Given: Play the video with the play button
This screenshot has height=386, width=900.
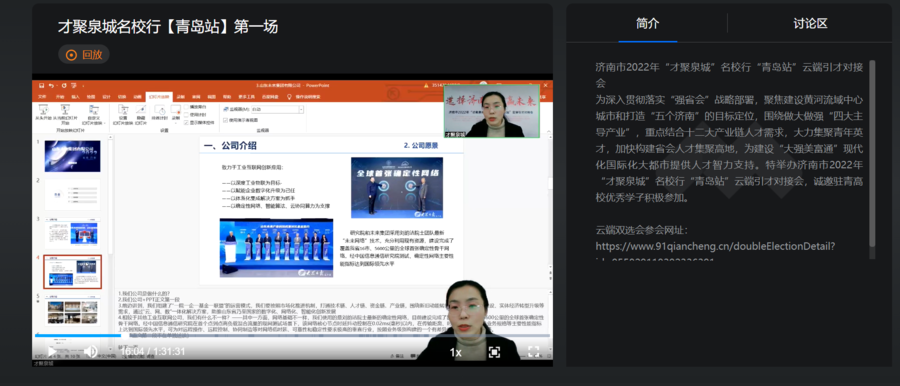Looking at the screenshot, I should 51,351.
